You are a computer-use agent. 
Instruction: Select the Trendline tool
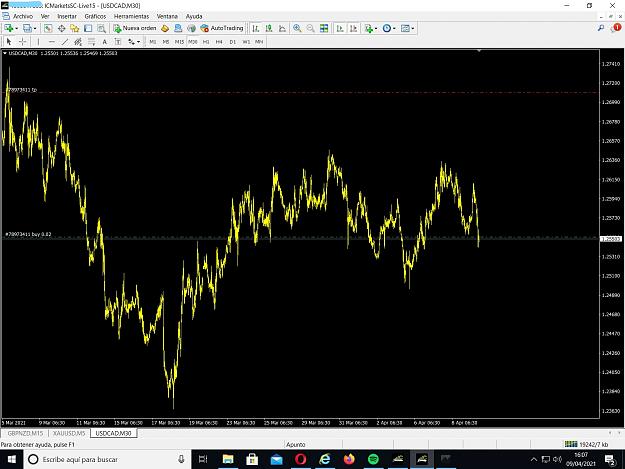[65, 41]
